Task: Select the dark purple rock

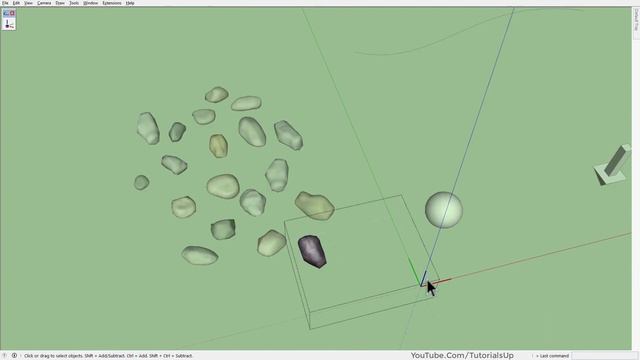Action: (x=312, y=251)
